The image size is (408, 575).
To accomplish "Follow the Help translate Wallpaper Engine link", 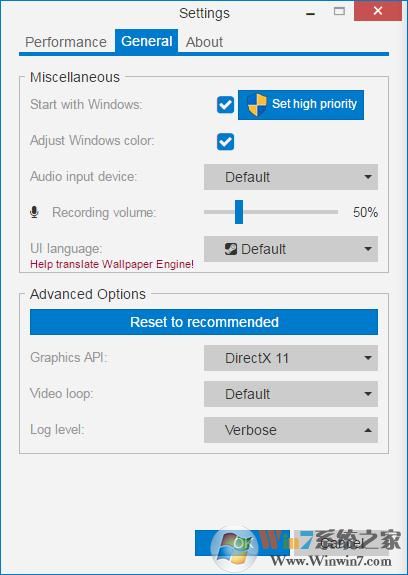I will pos(112,264).
